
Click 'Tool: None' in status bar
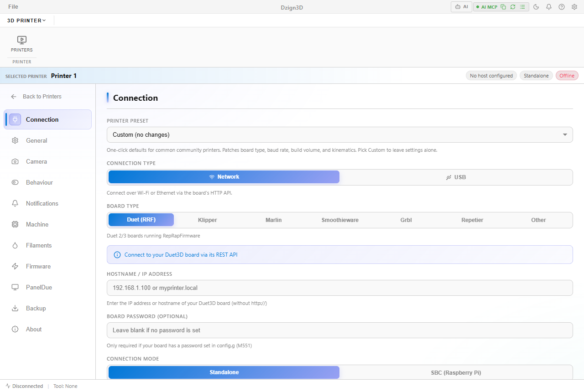pos(65,386)
